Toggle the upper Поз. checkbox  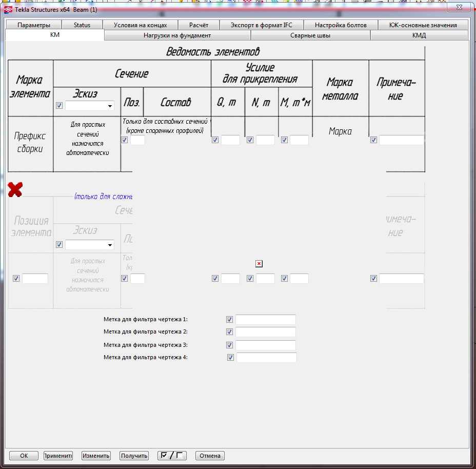click(125, 140)
